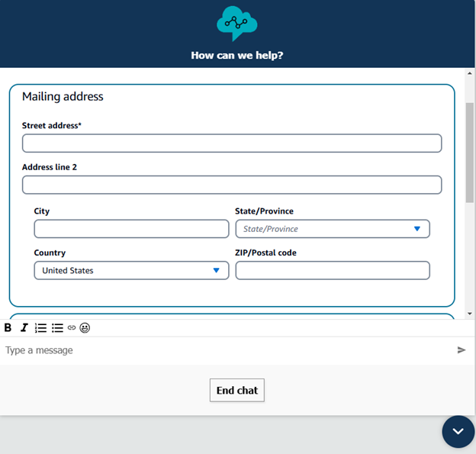
Task: Open the State/Province dropdown
Action: click(x=333, y=229)
